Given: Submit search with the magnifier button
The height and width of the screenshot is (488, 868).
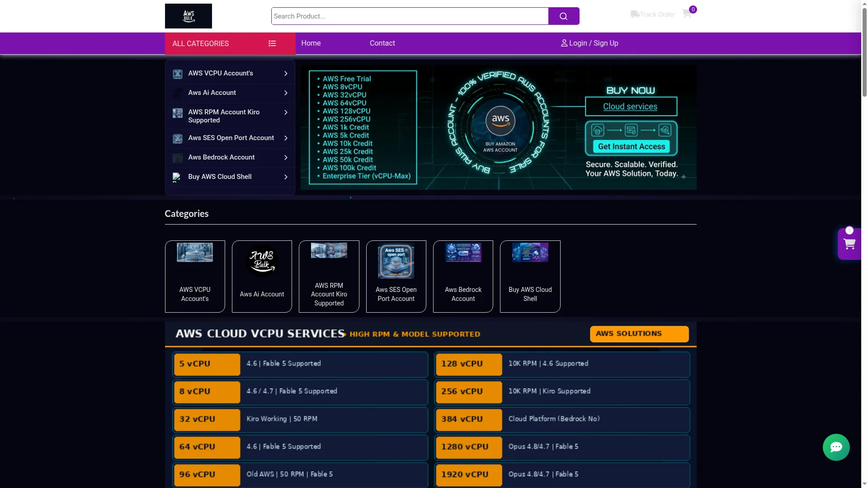Looking at the screenshot, I should tap(563, 16).
